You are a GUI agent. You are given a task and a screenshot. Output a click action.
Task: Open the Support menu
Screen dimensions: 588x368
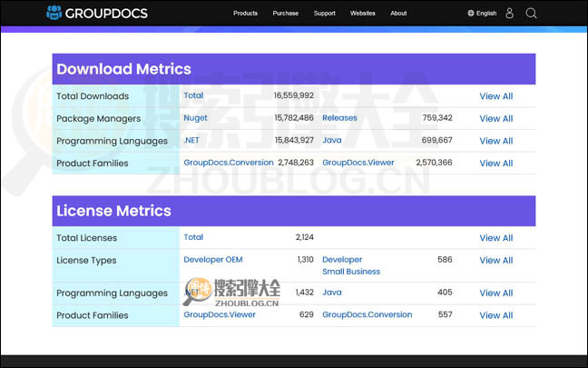[x=324, y=13]
